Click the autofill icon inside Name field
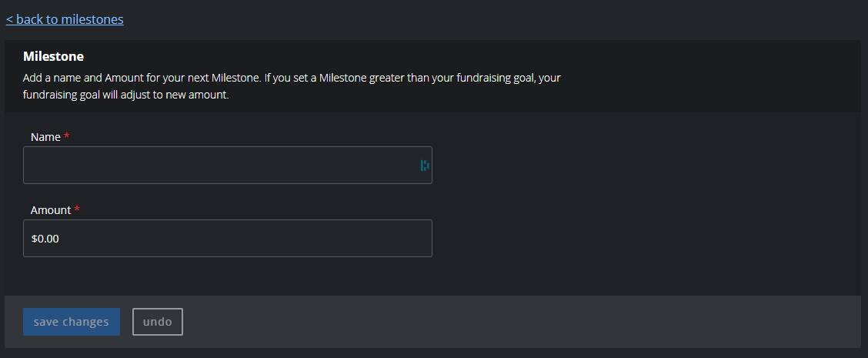This screenshot has height=358, width=868. (x=425, y=166)
